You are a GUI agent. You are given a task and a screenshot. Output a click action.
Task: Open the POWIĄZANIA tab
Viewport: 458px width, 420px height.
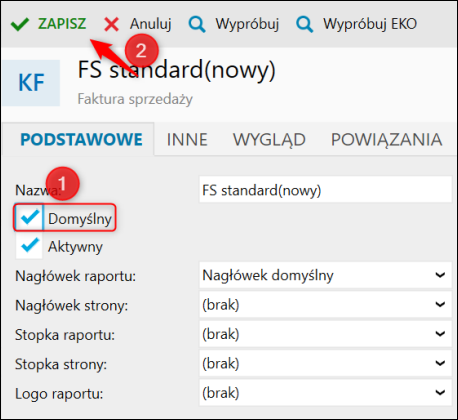(387, 139)
